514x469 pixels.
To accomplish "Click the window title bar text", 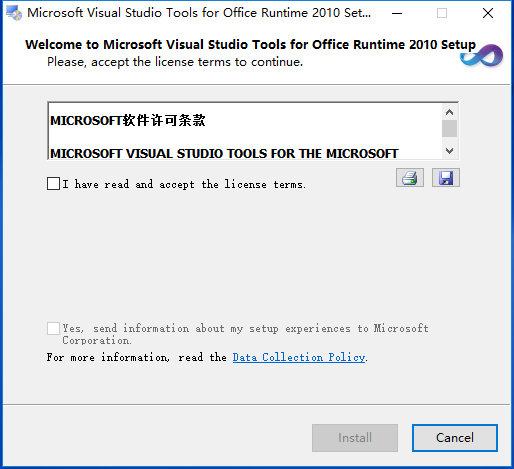I will point(199,13).
